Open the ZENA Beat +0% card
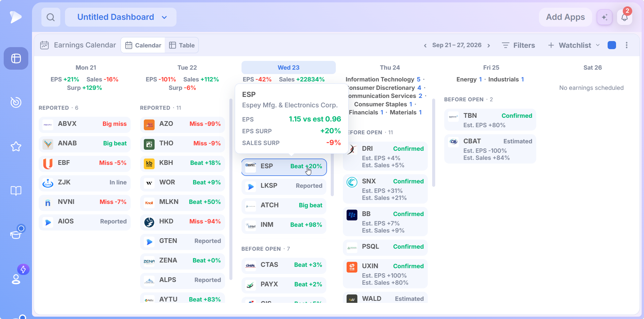 tap(183, 261)
